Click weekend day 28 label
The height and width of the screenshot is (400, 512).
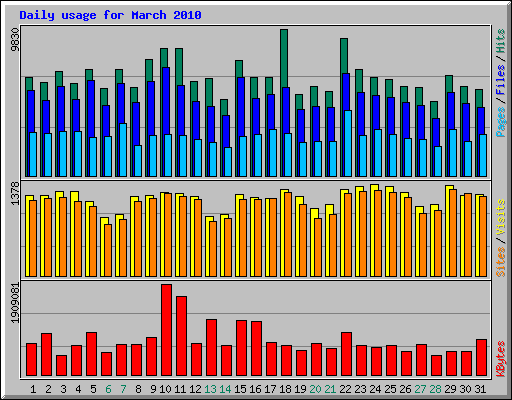coord(435,389)
